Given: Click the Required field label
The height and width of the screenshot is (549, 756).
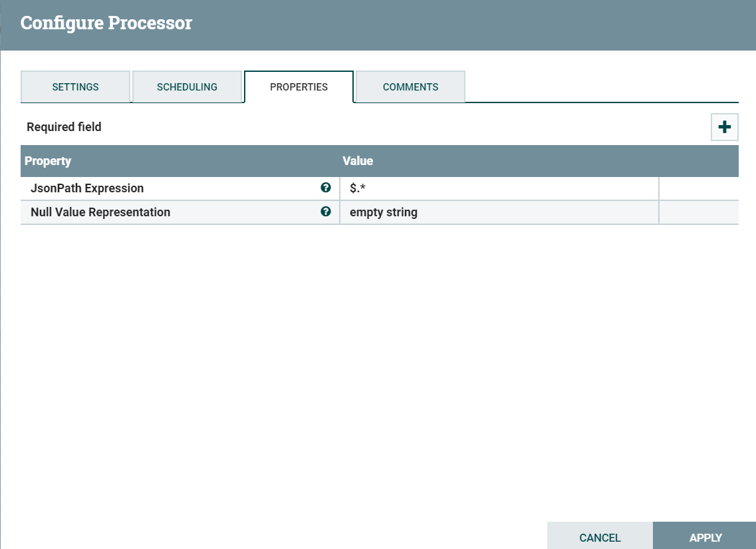Looking at the screenshot, I should click(x=64, y=126).
